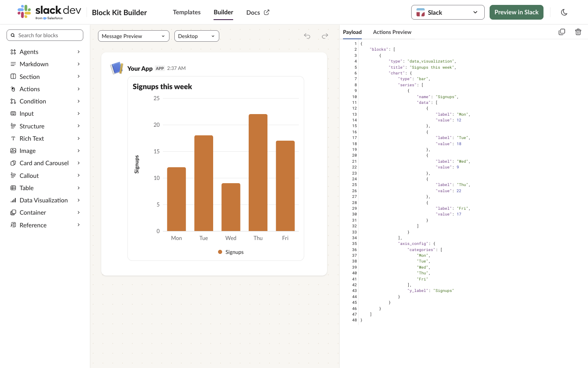Click the Thu bar in chart
Viewport: 588px width, 368px height.
click(258, 173)
